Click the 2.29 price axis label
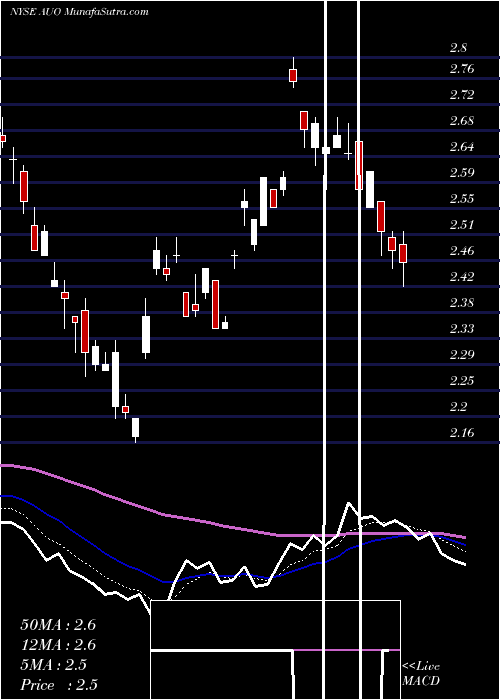 click(462, 354)
